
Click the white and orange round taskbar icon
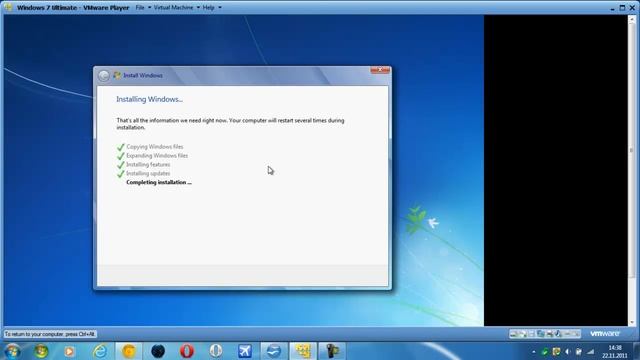coord(216,351)
